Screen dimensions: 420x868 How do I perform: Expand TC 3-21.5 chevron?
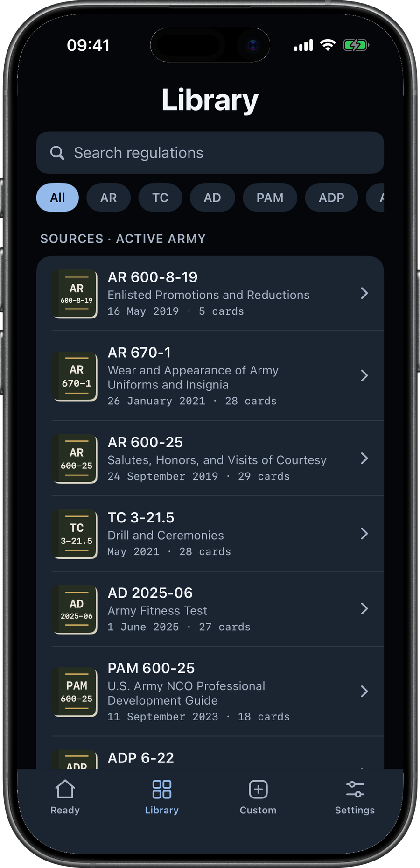[364, 534]
